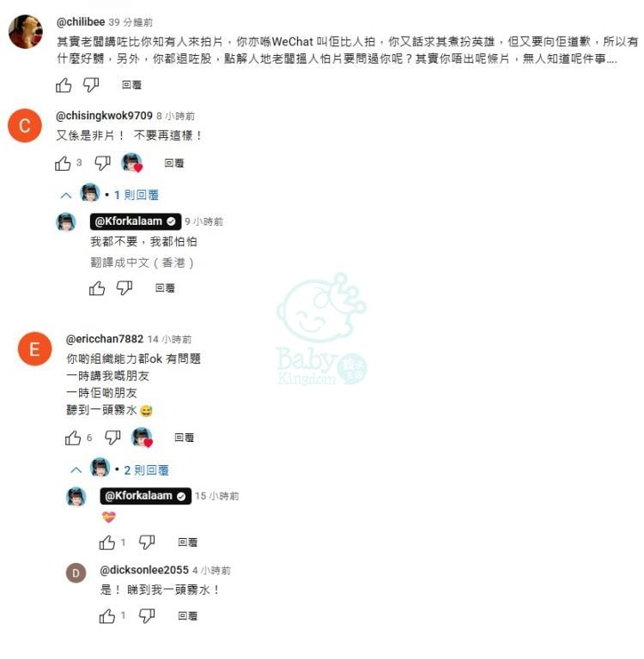The width and height of the screenshot is (644, 659).
Task: Open @chisingkwok9709's orange C avatar
Action: tap(25, 125)
